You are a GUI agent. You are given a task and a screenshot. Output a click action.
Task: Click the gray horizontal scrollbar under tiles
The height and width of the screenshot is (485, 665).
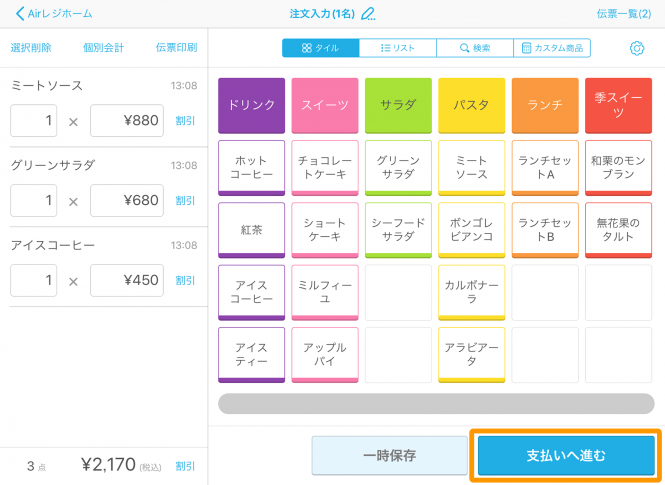(436, 404)
